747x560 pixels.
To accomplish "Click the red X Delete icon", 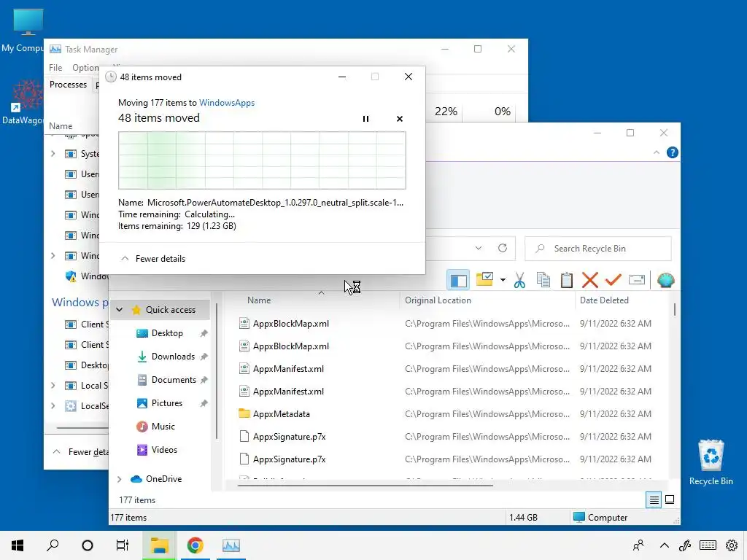I will point(589,280).
